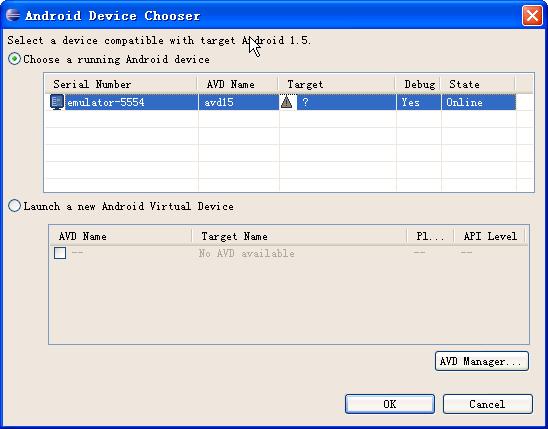548x429 pixels.
Task: Click the Eclipse icon in title bar
Action: tap(13, 15)
